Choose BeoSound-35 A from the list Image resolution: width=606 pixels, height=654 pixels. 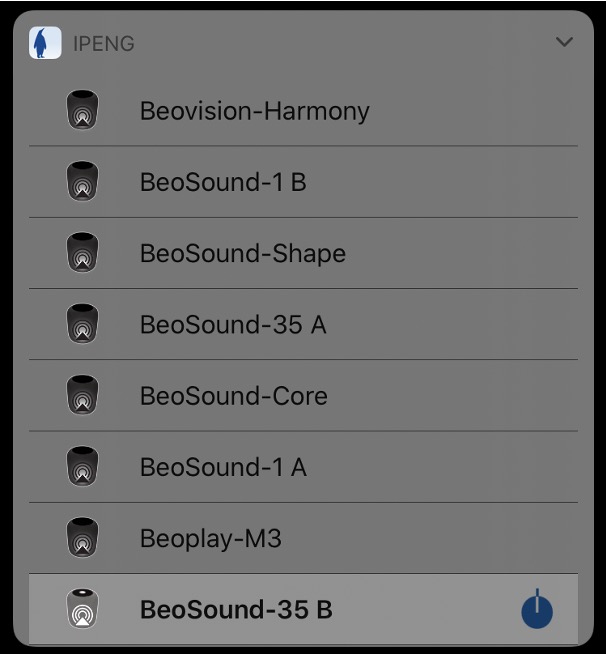(x=233, y=324)
